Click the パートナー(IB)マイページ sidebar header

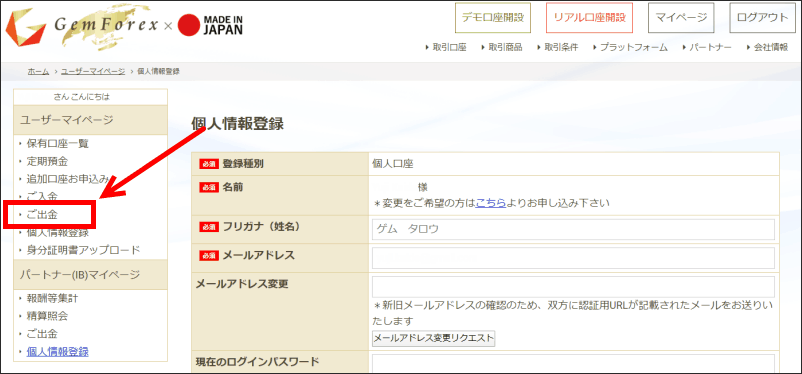pyautogui.click(x=91, y=275)
